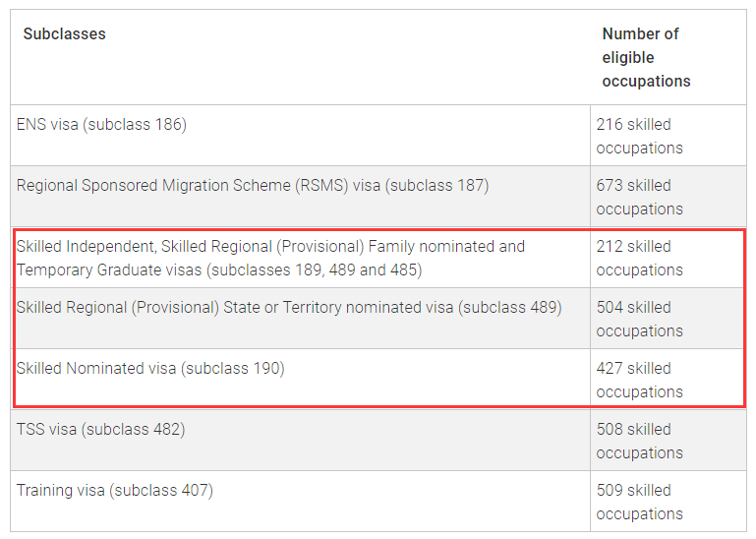
Task: Select the ENS visa row label
Action: pos(101,124)
